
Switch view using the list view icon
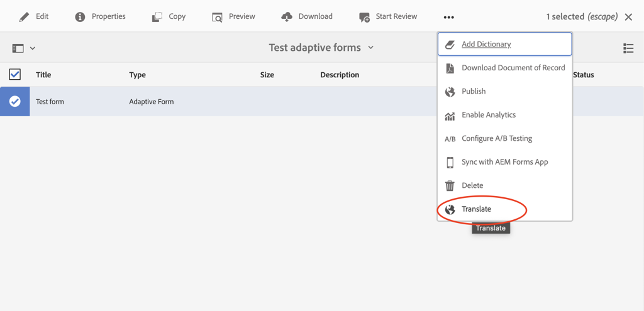pyautogui.click(x=628, y=48)
